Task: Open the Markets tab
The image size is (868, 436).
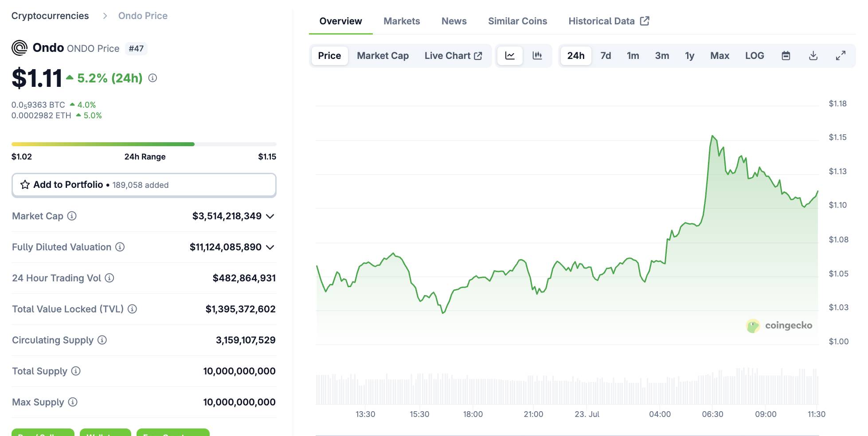Action: click(402, 21)
